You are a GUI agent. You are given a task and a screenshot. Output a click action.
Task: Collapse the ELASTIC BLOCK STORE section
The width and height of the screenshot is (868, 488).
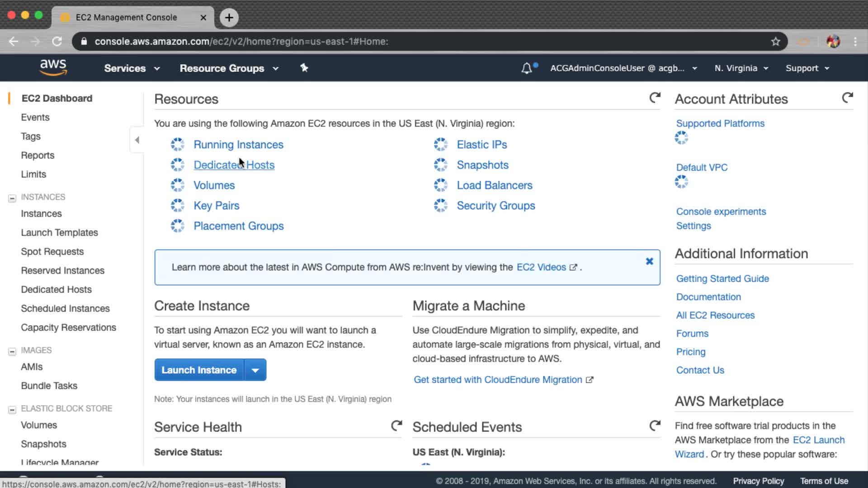12,409
